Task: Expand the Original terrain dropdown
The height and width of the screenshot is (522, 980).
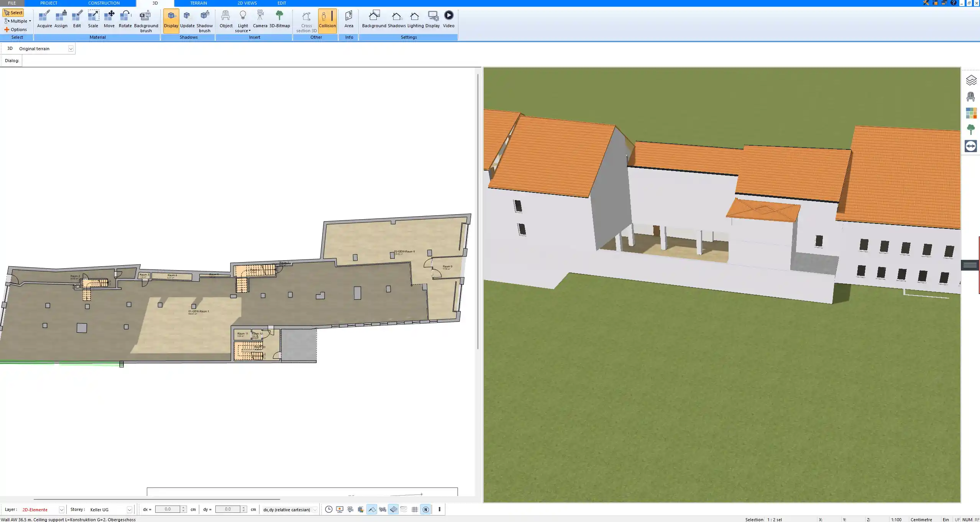Action: coord(71,49)
